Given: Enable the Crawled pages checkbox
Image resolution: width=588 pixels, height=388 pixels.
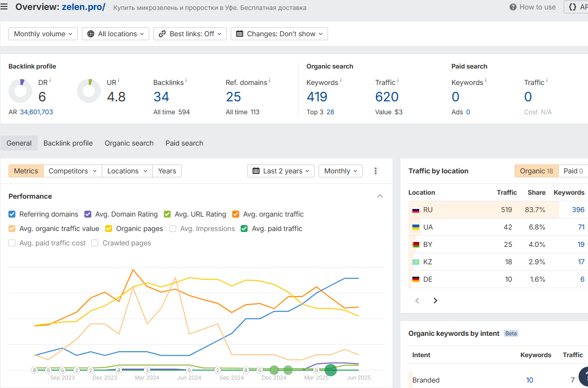Looking at the screenshot, I should point(95,243).
